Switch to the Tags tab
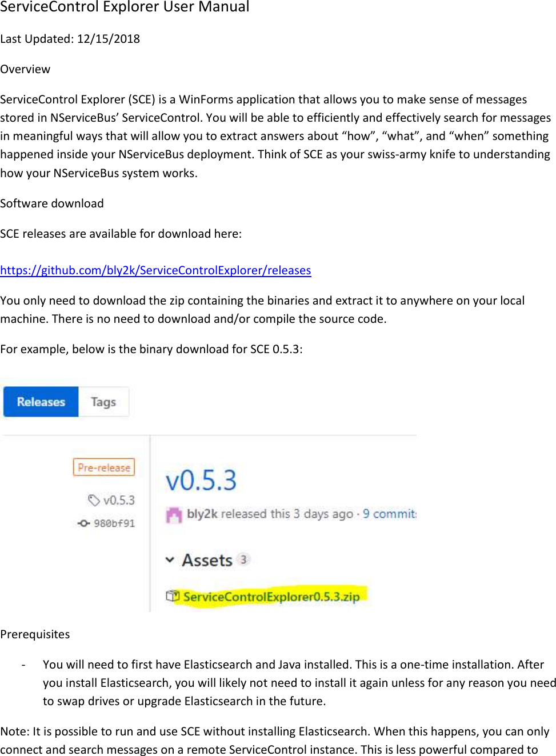Screen dimensions: 556x756 (103, 402)
